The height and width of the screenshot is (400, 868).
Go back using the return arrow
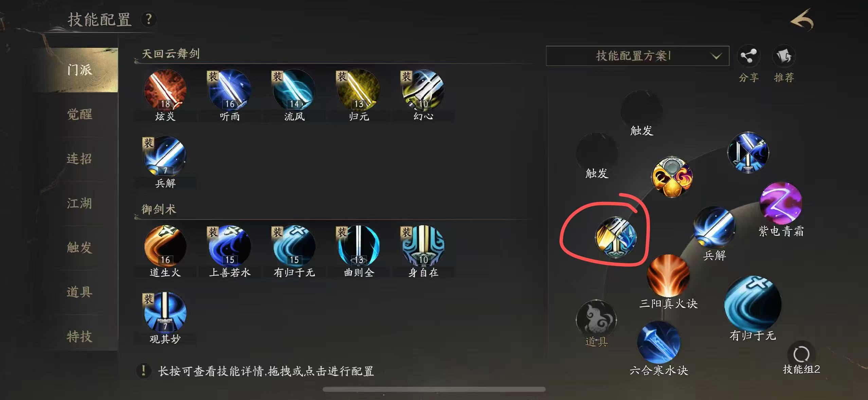tap(802, 20)
